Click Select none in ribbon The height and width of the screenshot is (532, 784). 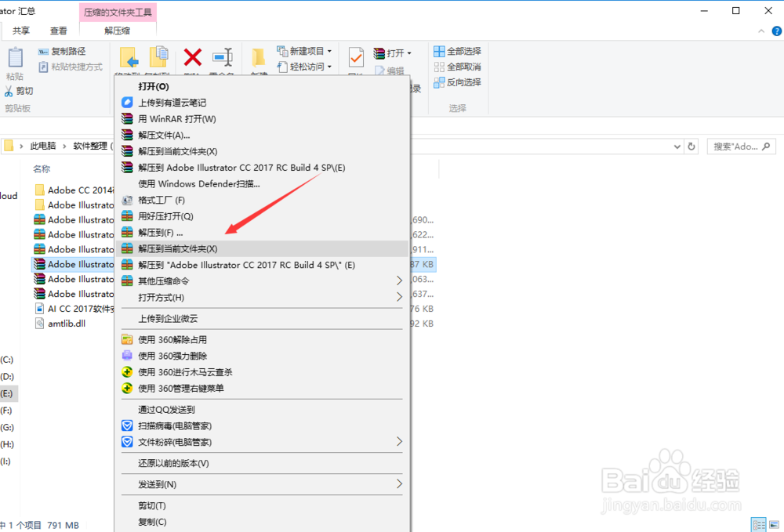click(458, 67)
